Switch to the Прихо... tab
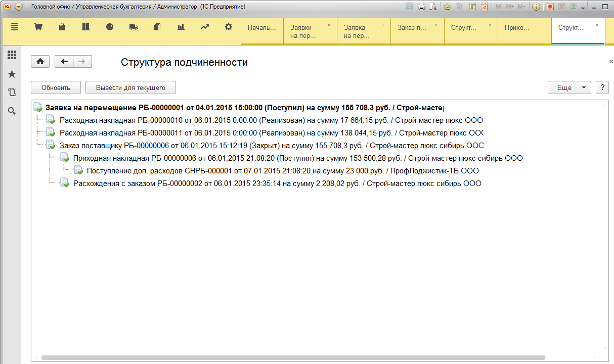 click(518, 28)
